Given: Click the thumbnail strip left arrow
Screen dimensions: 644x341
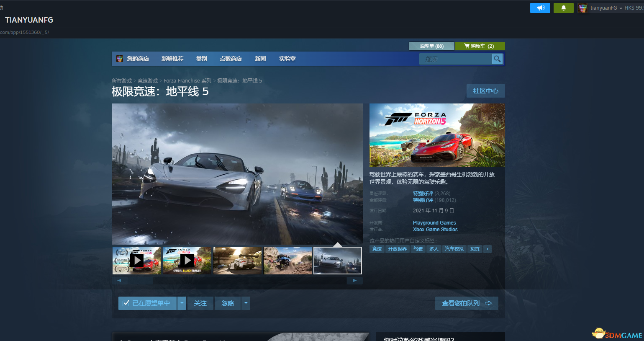Looking at the screenshot, I should 120,281.
